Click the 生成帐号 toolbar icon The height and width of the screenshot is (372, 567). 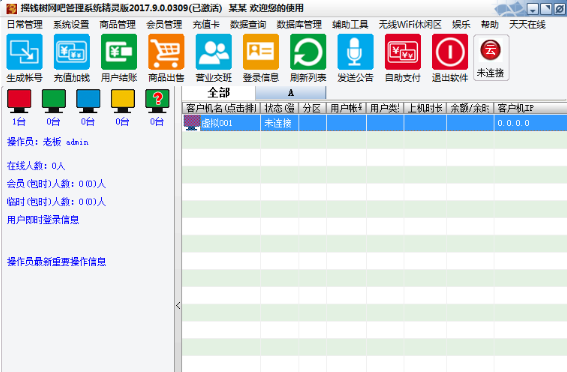[24, 52]
